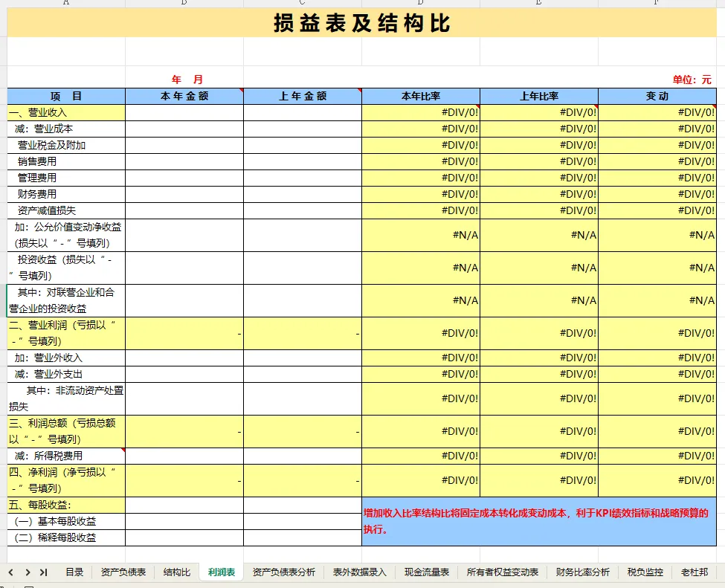Select the 上年金额 header cell
The image size is (725, 588).
(303, 96)
